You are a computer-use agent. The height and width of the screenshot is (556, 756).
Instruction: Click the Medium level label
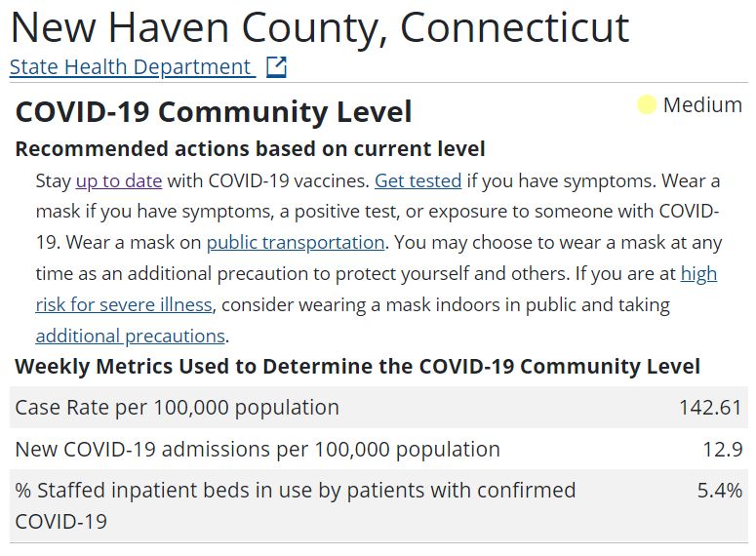pos(702,105)
